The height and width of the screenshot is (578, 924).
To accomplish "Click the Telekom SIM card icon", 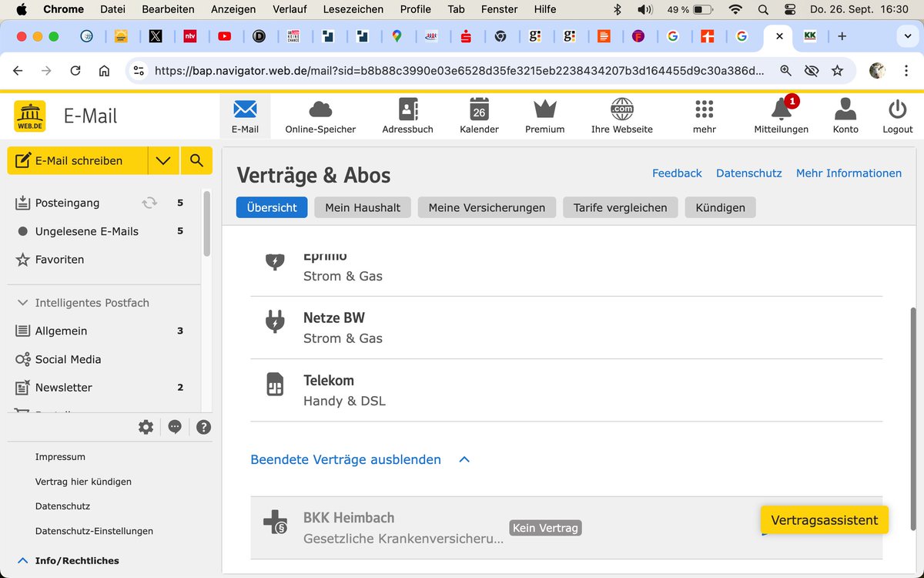I will [275, 385].
